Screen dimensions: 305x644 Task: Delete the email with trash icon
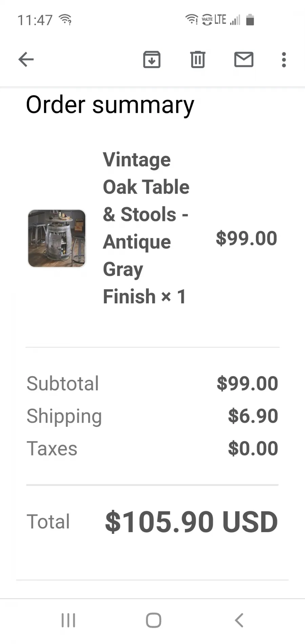pyautogui.click(x=198, y=60)
